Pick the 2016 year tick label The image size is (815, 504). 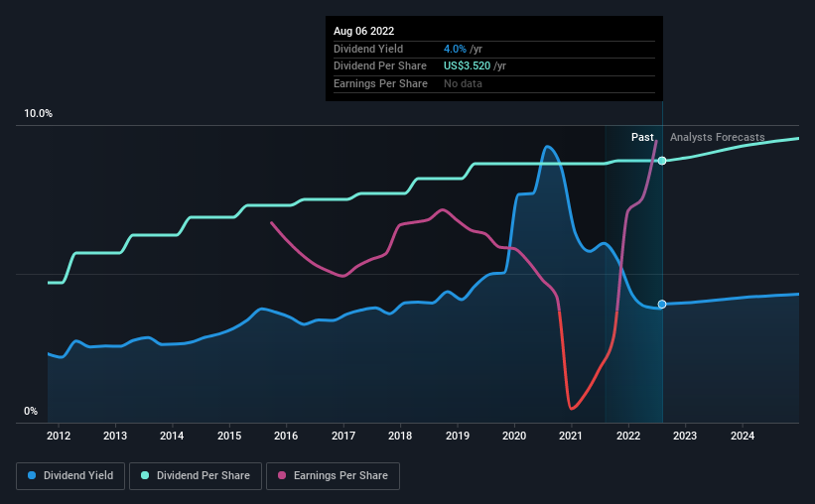tap(286, 436)
